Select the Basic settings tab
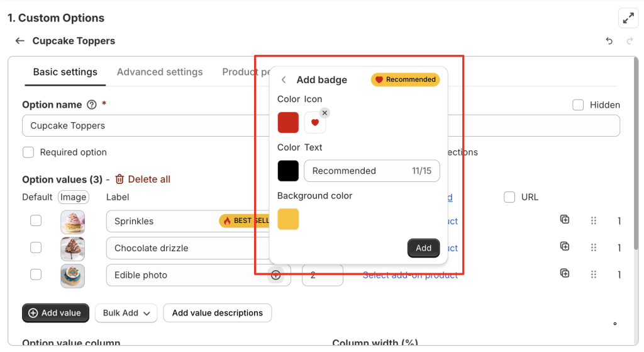 [65, 72]
